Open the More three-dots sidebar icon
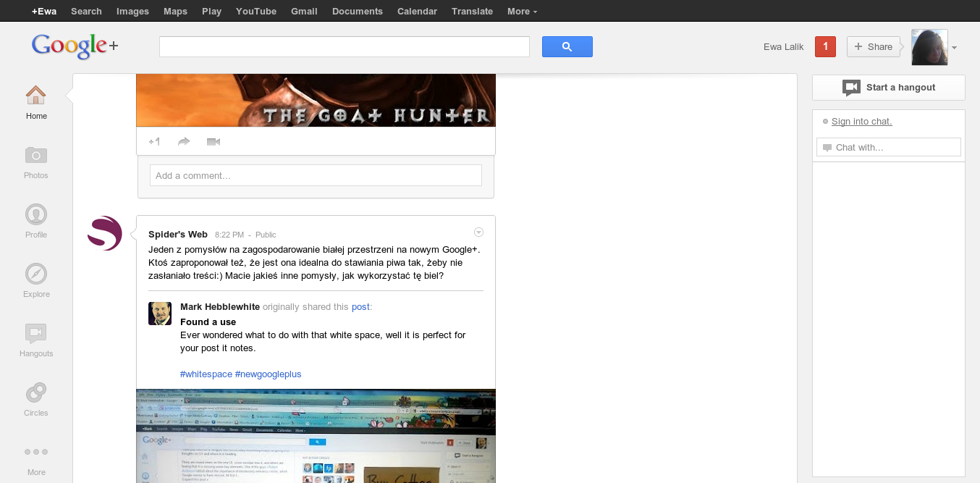The width and height of the screenshot is (980, 483). 36,452
